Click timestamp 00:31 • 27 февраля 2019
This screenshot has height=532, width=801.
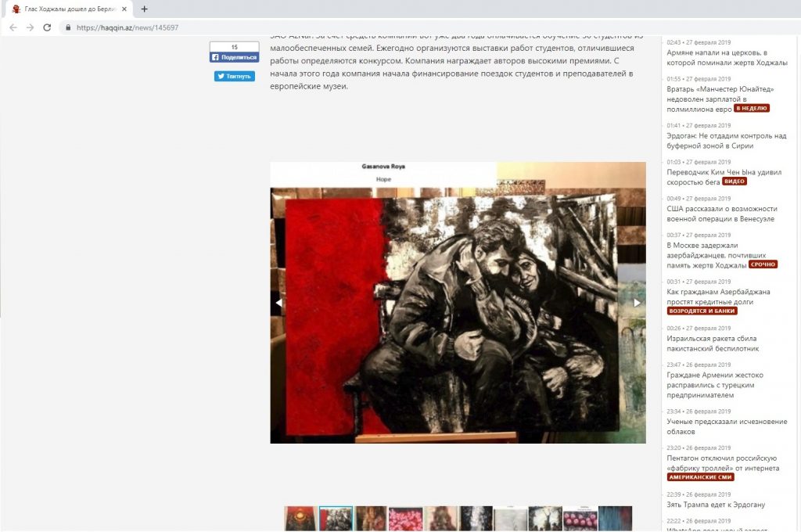click(699, 282)
